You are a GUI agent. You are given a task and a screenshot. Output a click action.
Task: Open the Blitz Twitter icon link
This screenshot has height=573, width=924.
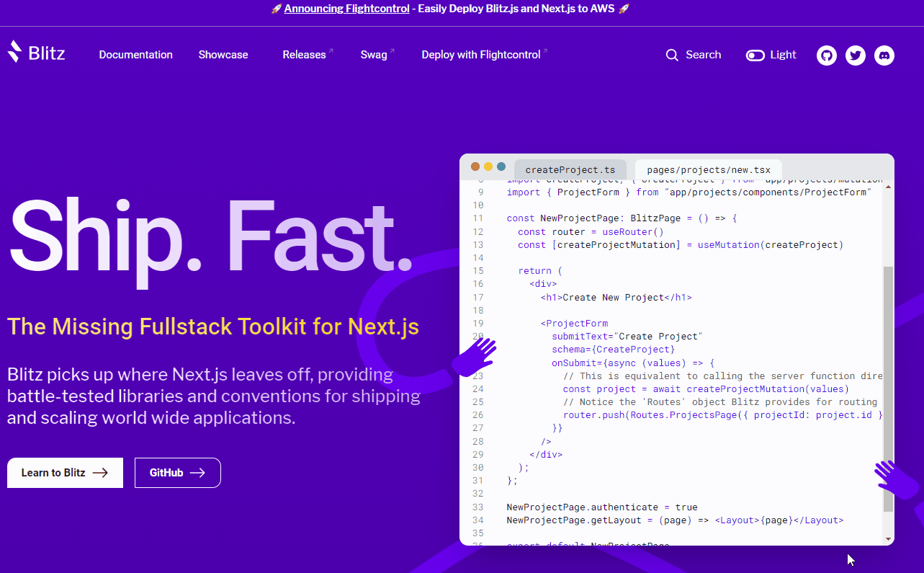click(856, 55)
